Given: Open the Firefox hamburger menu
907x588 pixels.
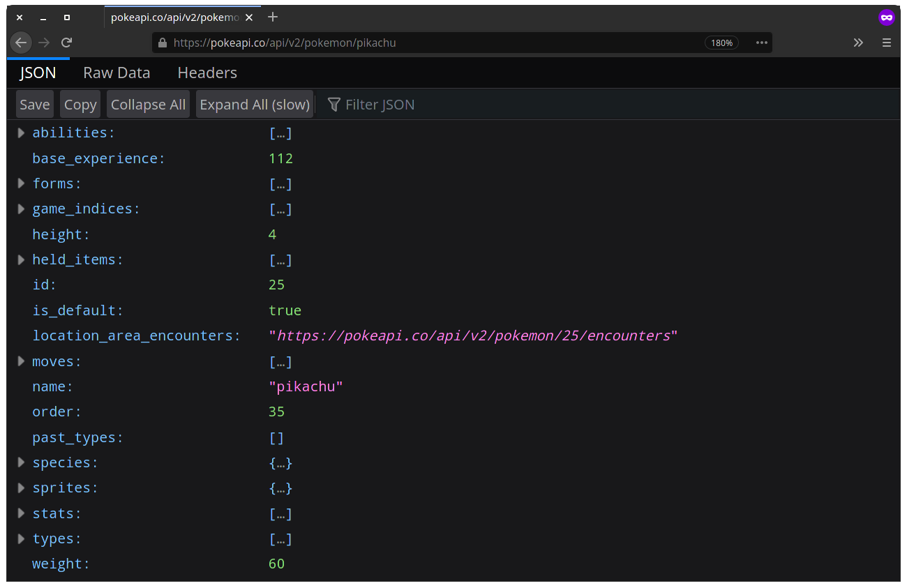Looking at the screenshot, I should 887,43.
